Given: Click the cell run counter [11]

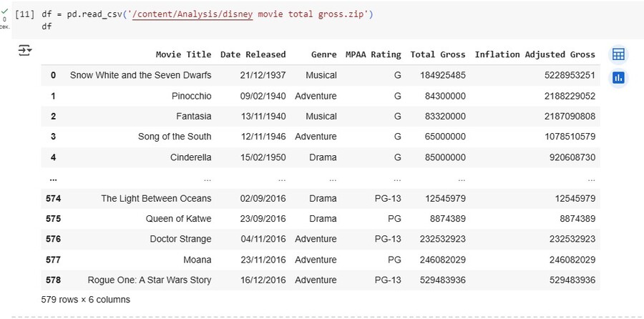Looking at the screenshot, I should (24, 14).
